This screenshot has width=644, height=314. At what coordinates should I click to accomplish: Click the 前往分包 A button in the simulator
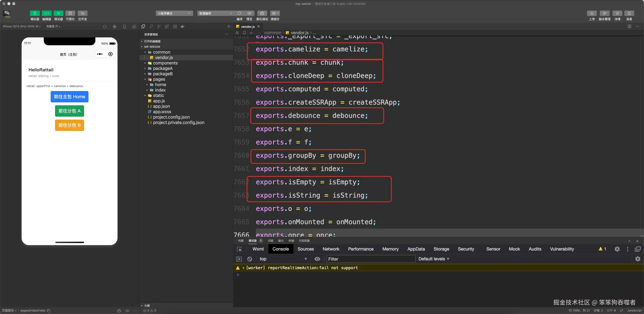point(70,111)
